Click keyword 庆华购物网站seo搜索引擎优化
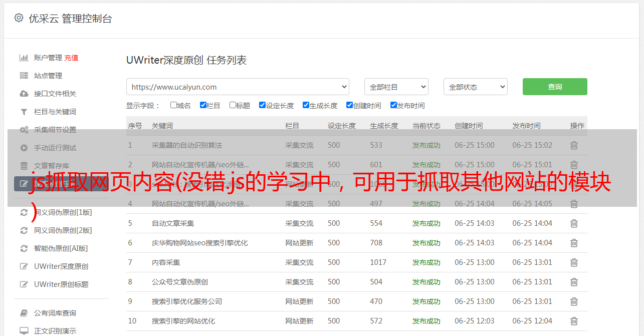 200,243
